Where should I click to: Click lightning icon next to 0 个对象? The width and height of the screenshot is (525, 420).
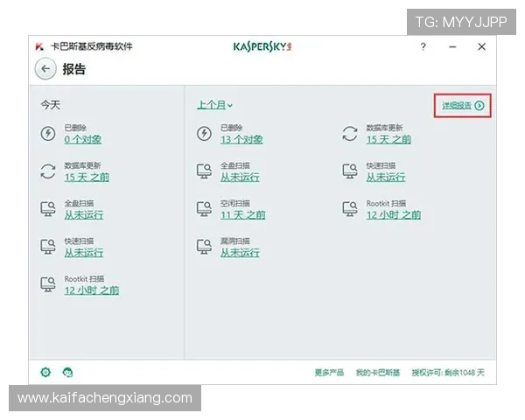pos(48,133)
